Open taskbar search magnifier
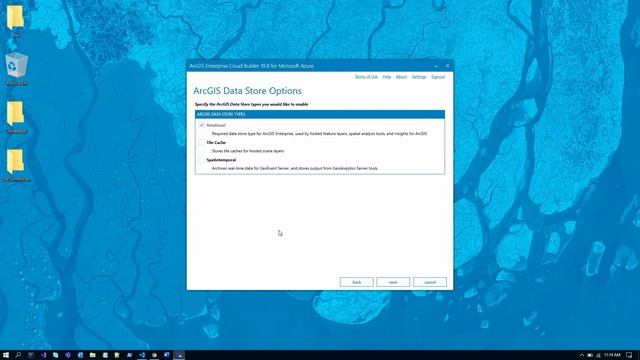Viewport: 640px width, 360px height. click(x=18, y=355)
